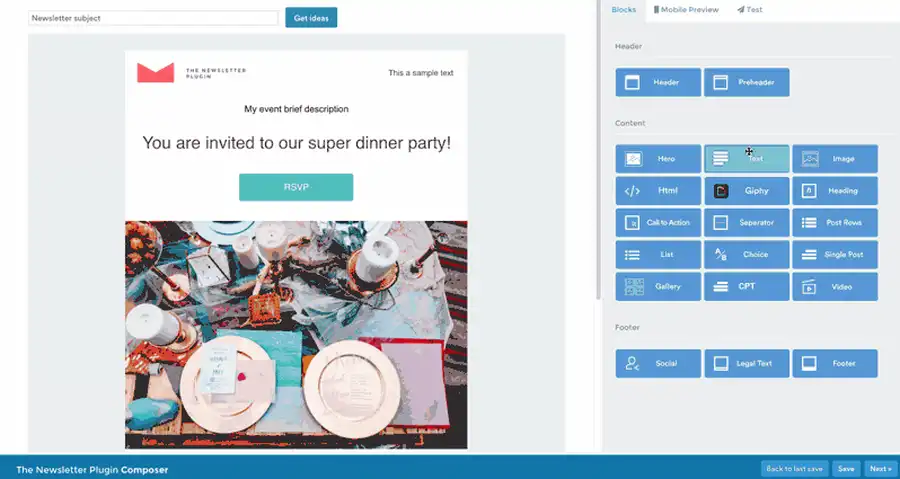Screen dimensions: 900x479
Task: Open the Test tab
Action: coord(749,10)
